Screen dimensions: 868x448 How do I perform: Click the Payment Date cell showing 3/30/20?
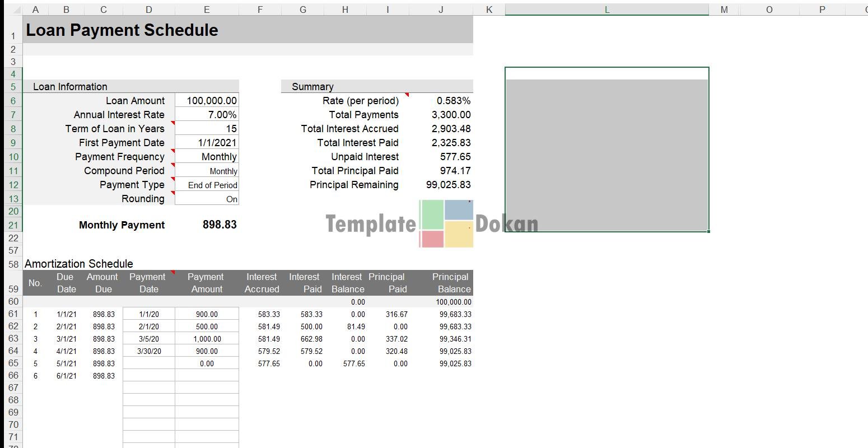coord(148,351)
